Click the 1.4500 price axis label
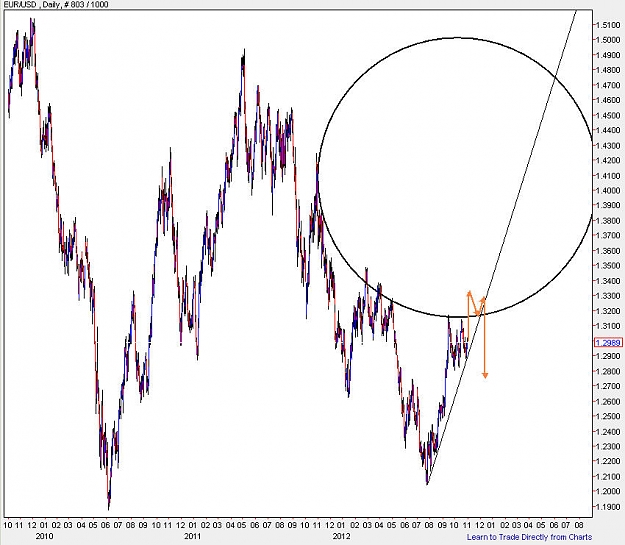625x545 pixels. (x=608, y=115)
